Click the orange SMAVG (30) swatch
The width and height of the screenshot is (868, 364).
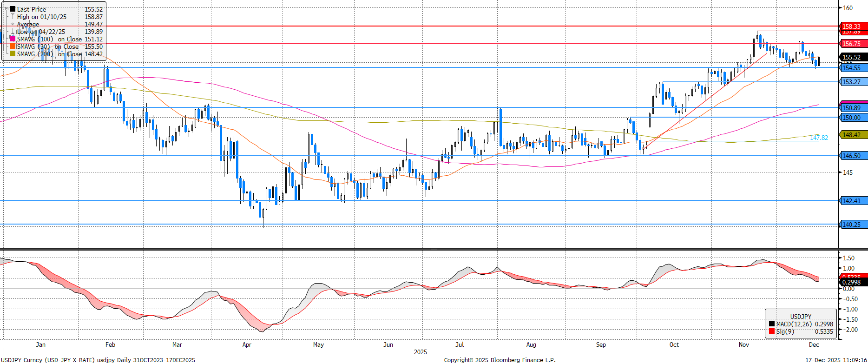(13, 46)
